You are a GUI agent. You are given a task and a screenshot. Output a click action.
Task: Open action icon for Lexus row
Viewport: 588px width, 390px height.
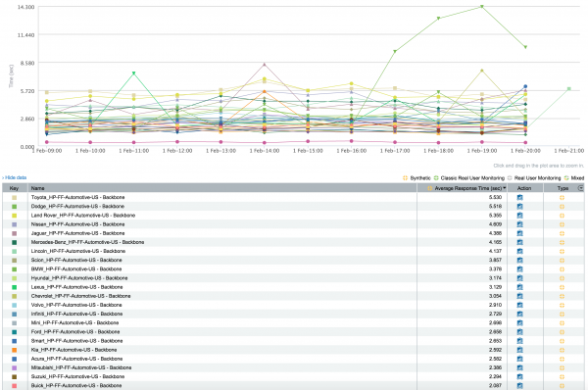coord(519,287)
